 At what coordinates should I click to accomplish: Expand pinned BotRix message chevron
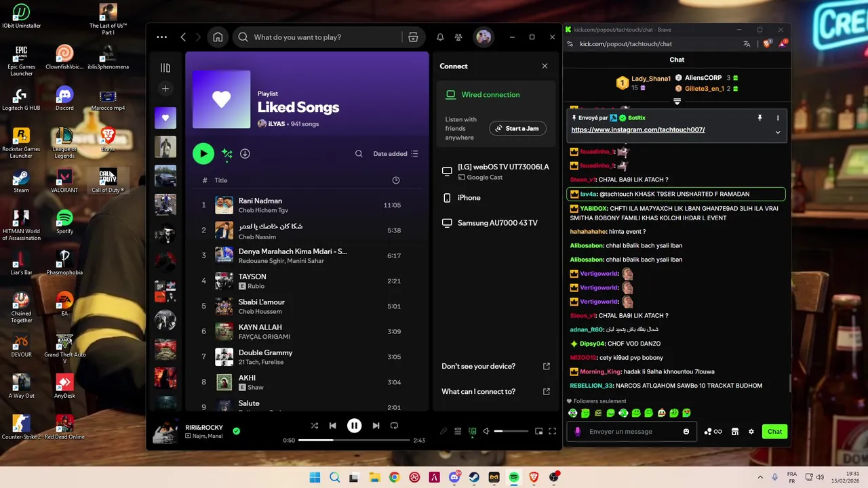778,132
